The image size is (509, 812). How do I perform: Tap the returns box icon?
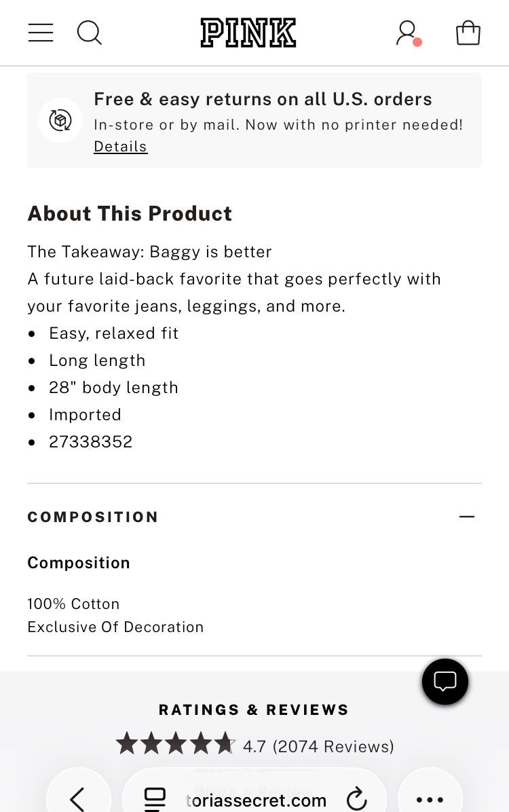click(60, 120)
